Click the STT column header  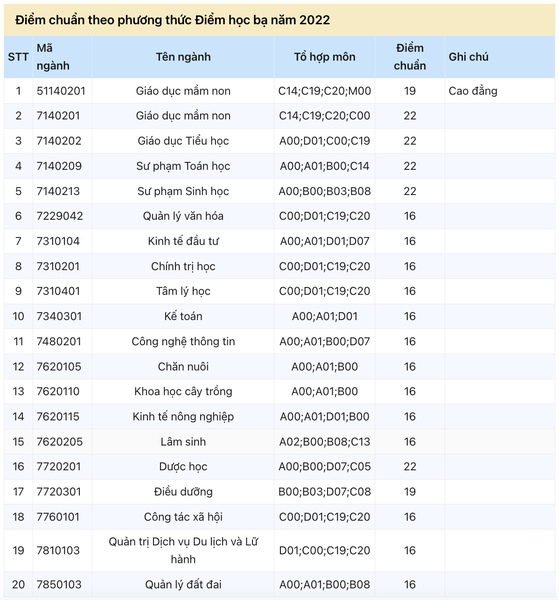(x=18, y=57)
